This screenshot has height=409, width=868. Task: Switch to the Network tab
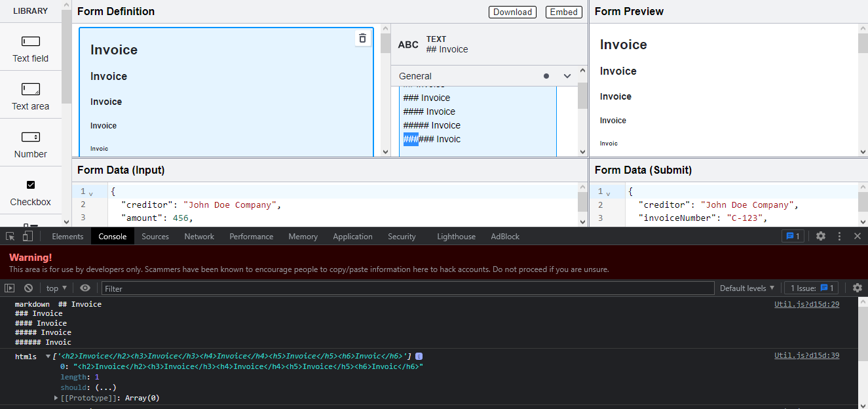click(x=199, y=236)
